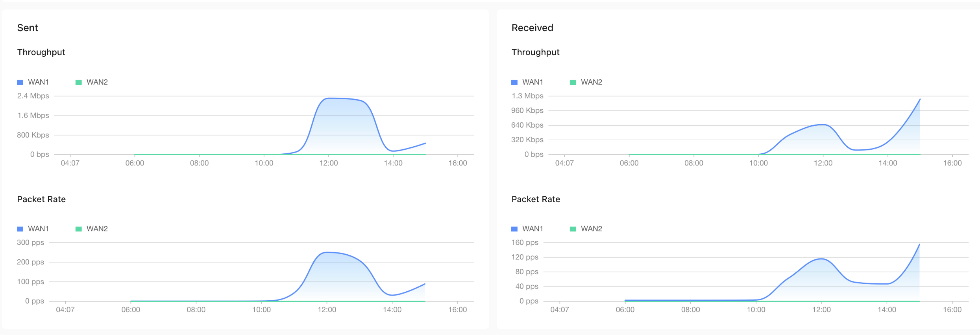Click the 80 pps axis label

click(527, 272)
